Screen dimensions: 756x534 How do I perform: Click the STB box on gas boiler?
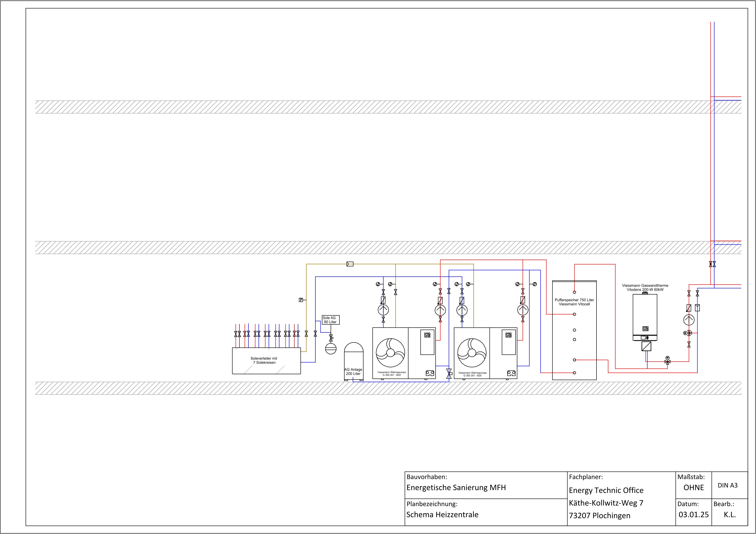(645, 329)
